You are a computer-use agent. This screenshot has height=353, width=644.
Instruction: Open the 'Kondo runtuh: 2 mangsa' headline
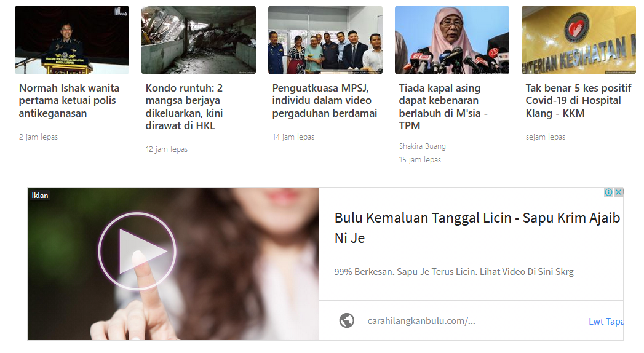pos(184,107)
